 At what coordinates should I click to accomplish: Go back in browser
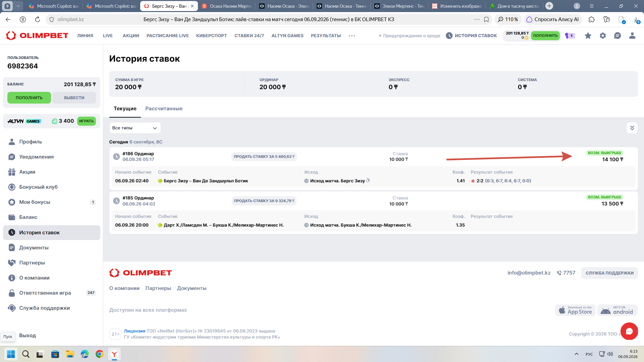pyautogui.click(x=8, y=19)
